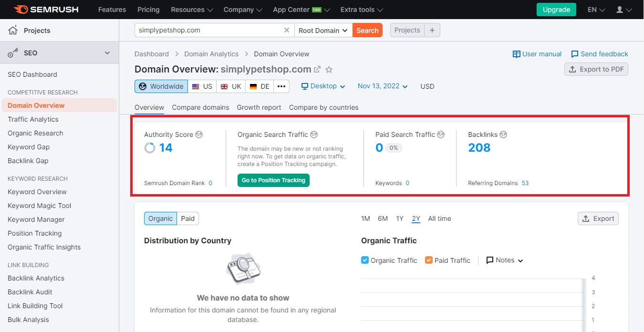Click the Projects button beside search

coord(407,30)
